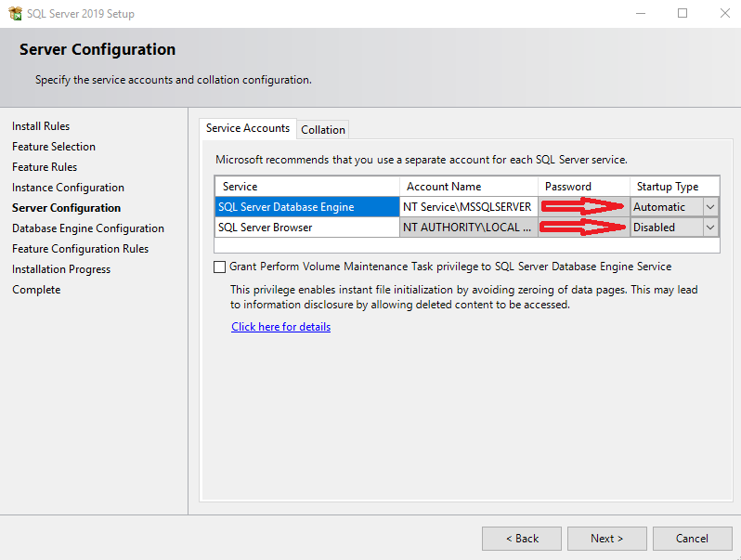Screen dimensions: 741x560
Task: Select the Service Accounts tab
Action: (248, 128)
